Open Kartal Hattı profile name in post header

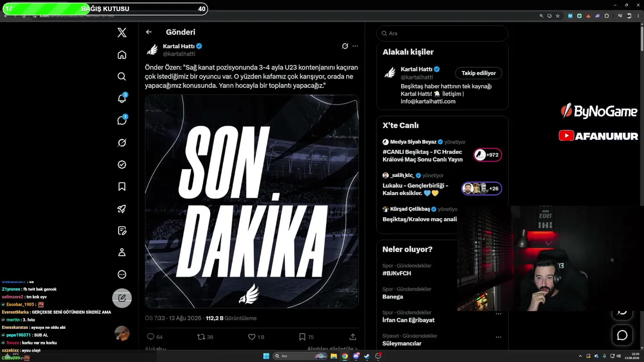click(x=179, y=46)
